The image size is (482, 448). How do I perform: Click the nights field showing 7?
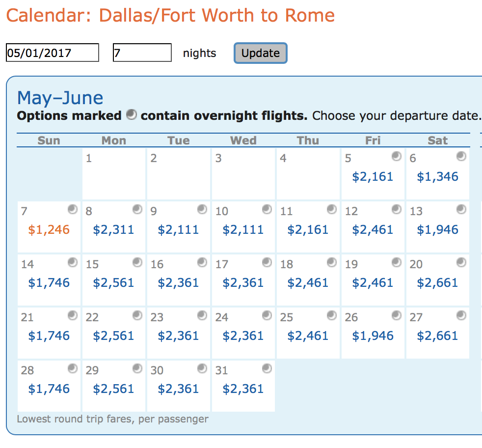142,53
